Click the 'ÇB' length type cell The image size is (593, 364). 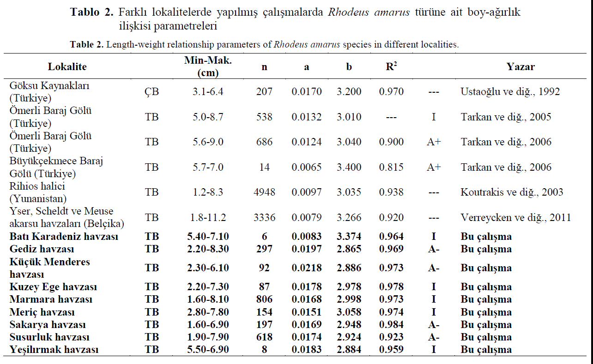(x=152, y=91)
